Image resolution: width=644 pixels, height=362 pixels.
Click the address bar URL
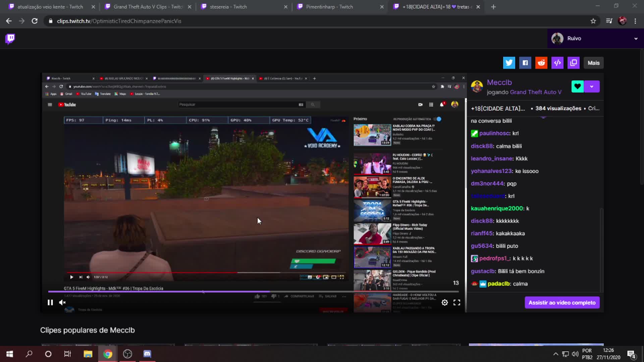pos(119,21)
